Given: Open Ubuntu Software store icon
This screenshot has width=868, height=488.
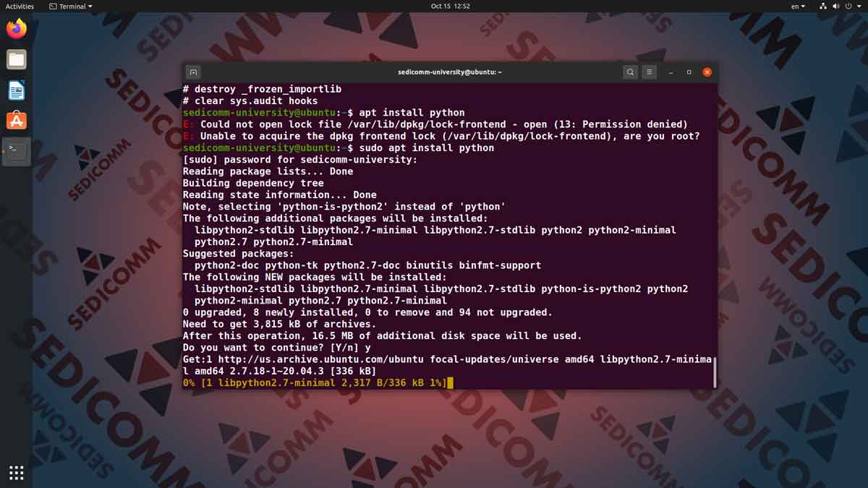Looking at the screenshot, I should [16, 121].
